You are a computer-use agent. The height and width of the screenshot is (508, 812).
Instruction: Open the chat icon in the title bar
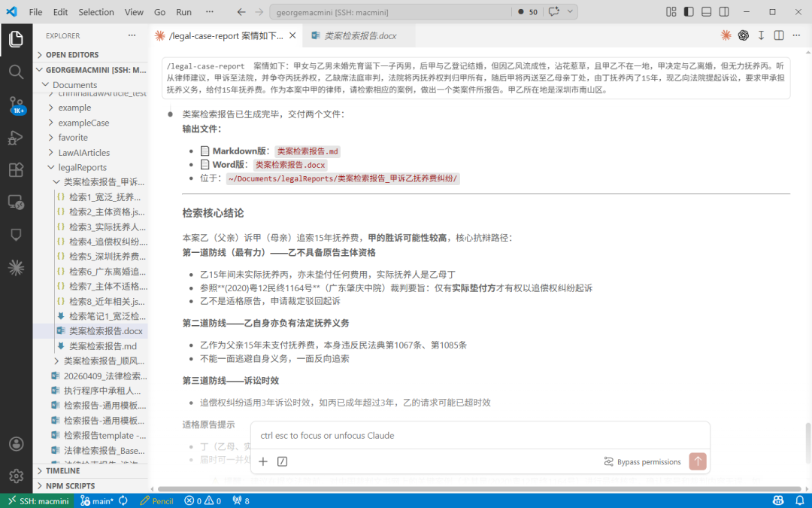click(x=554, y=11)
